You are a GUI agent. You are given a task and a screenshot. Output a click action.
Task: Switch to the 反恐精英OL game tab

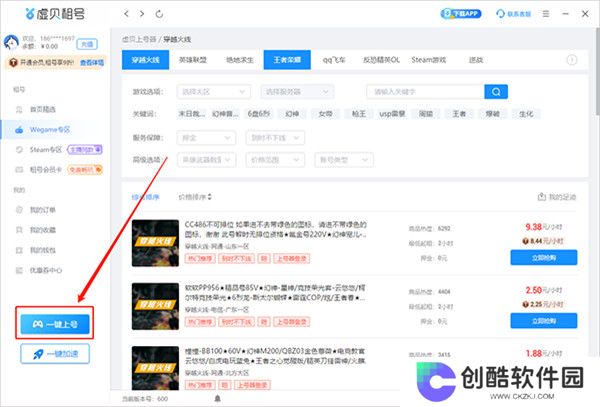[x=381, y=60]
